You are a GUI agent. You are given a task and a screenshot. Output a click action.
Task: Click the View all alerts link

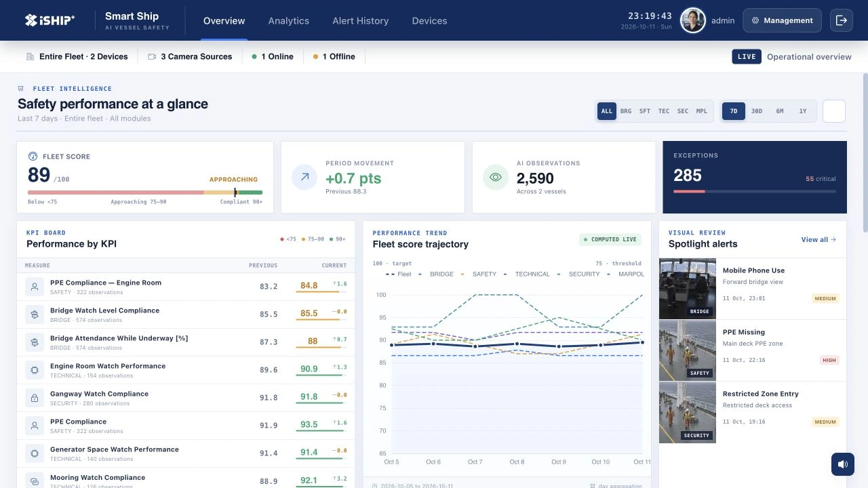click(x=818, y=239)
